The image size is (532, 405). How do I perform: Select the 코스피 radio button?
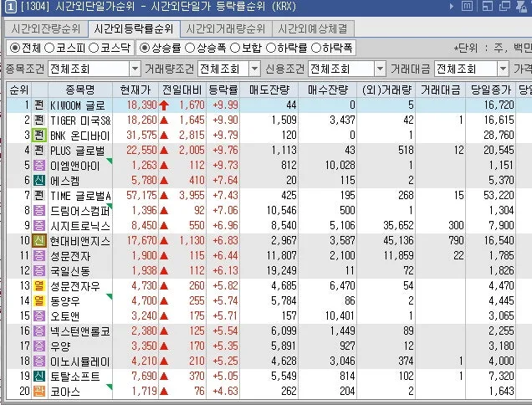(49, 48)
